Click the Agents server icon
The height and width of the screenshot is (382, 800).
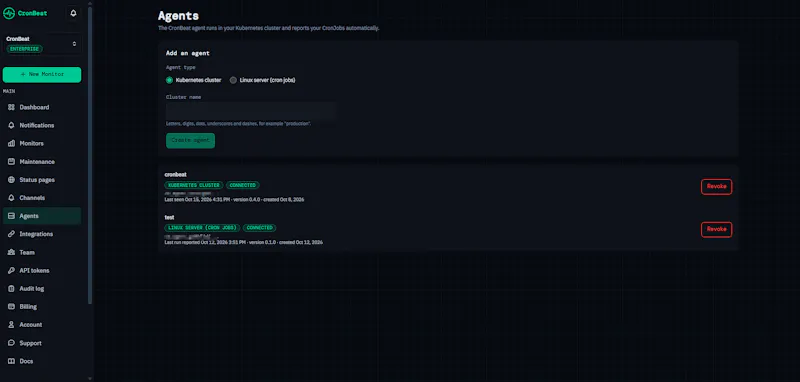point(11,216)
